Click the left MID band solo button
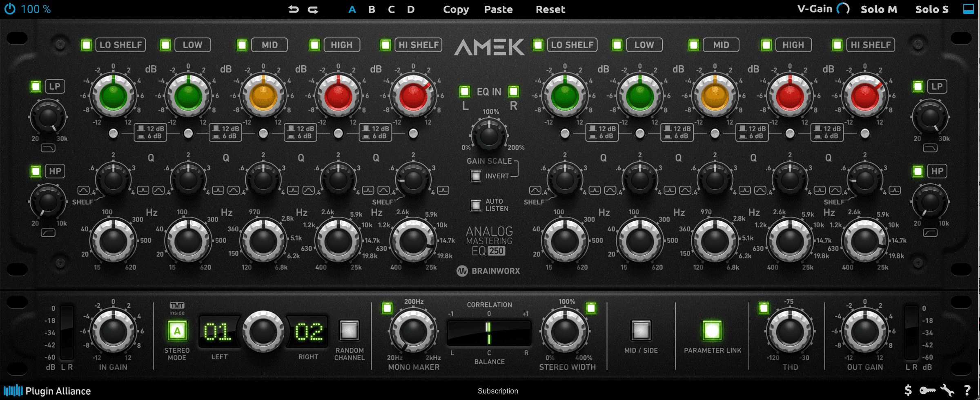This screenshot has width=980, height=400. click(x=263, y=133)
